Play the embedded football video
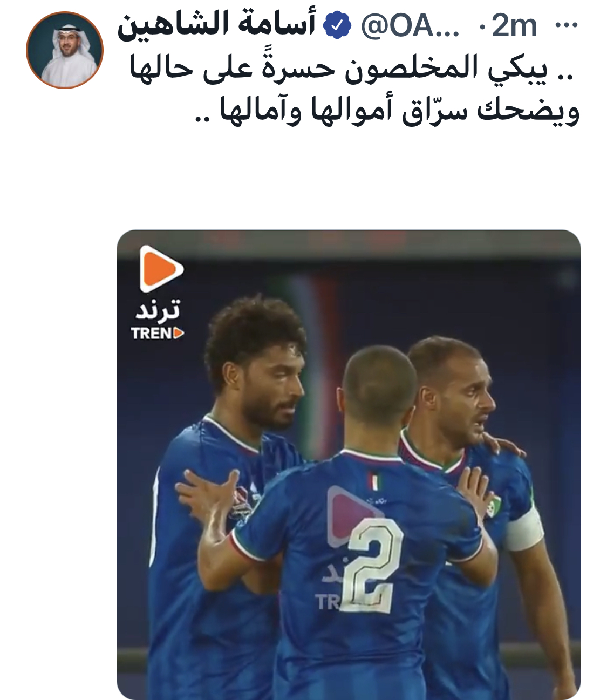Screen dimensions: 607x700 [349, 465]
